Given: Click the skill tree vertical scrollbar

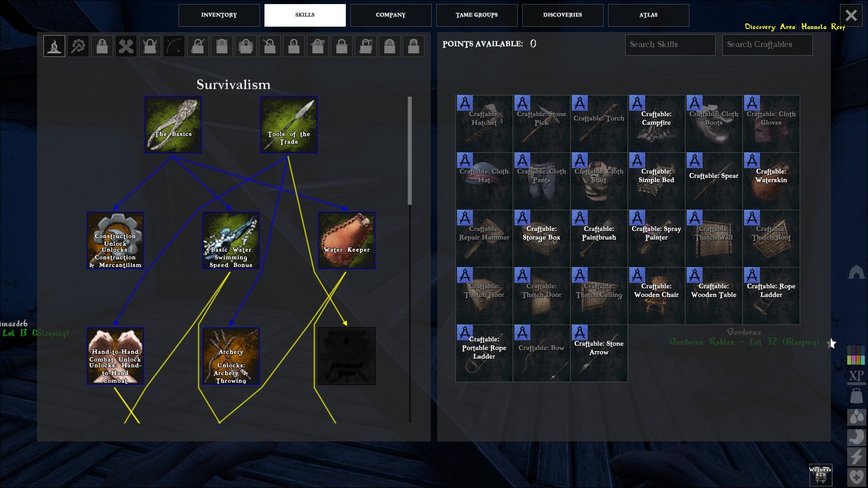Looking at the screenshot, I should click(x=410, y=150).
